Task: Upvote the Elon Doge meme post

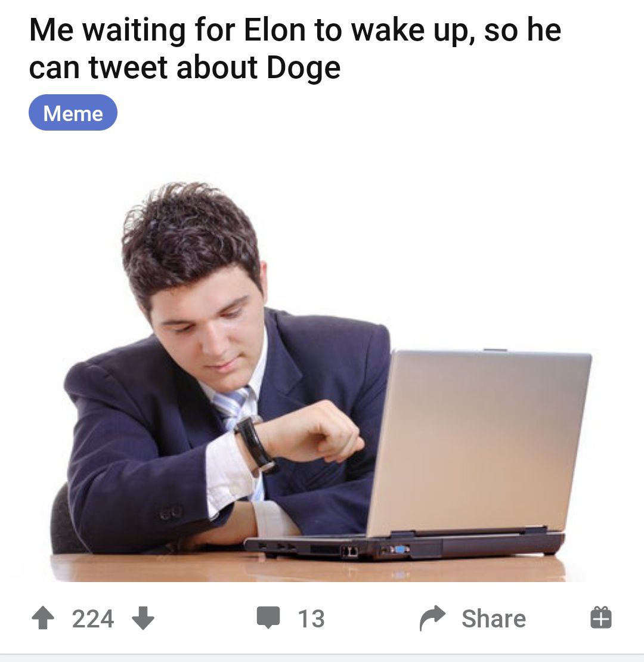Action: pyautogui.click(x=43, y=618)
